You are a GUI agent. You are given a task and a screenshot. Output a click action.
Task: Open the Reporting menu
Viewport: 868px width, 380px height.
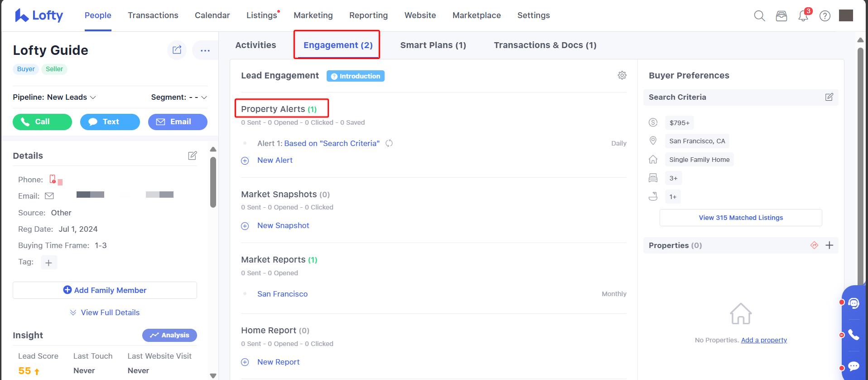368,15
